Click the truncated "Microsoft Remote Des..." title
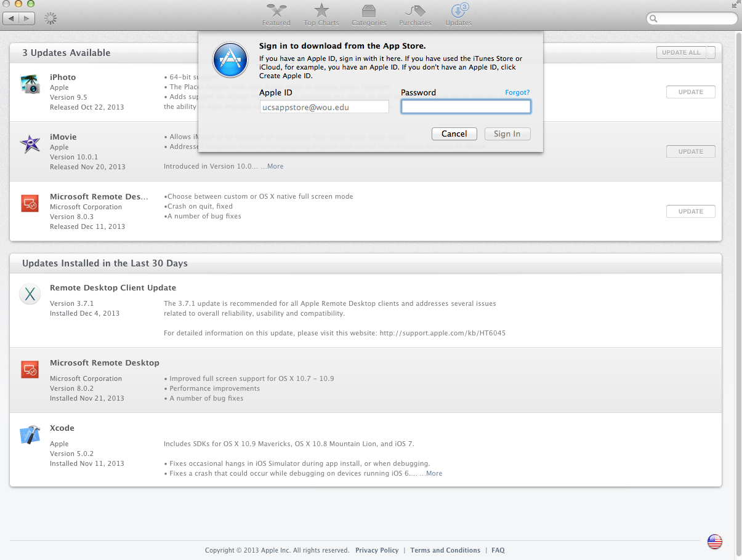 click(99, 196)
